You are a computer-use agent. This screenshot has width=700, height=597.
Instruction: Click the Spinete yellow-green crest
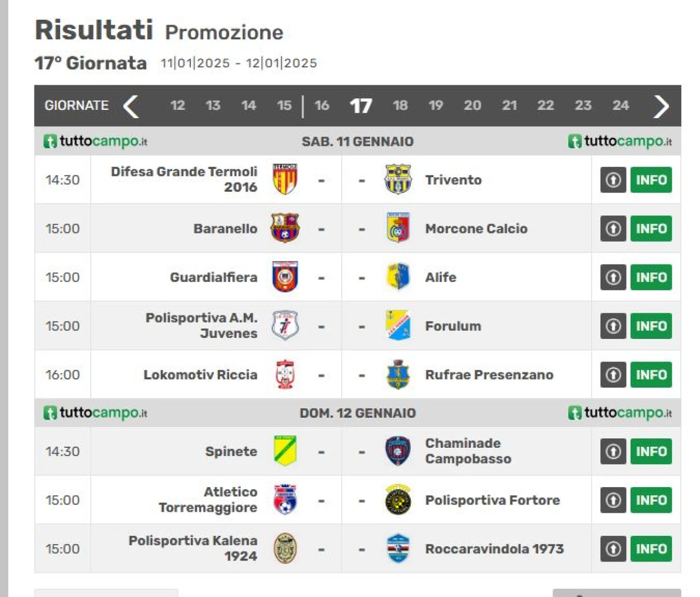[x=285, y=451]
